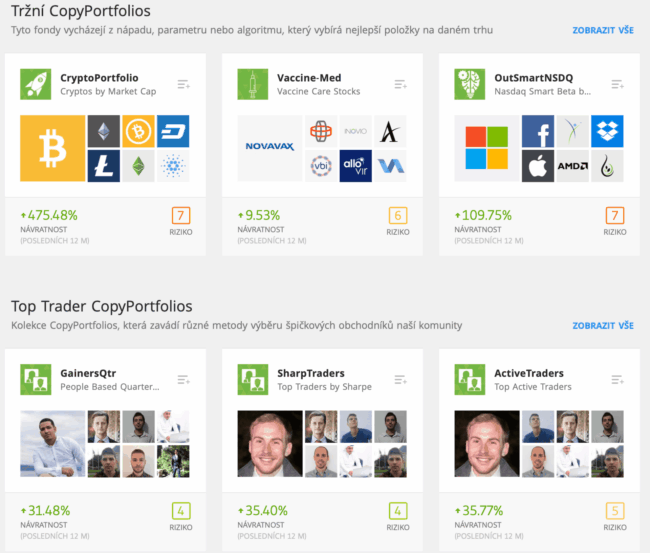Click the Litecoin logo tile
The width and height of the screenshot is (650, 553).
coord(104,166)
